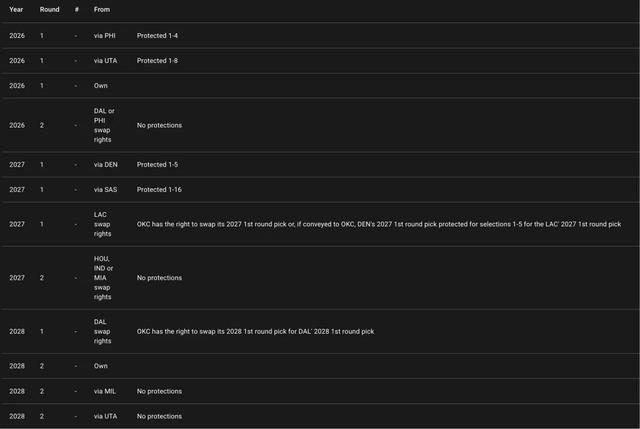Click the LAC 2027 swap description text
The width and height of the screenshot is (640, 429).
379,224
